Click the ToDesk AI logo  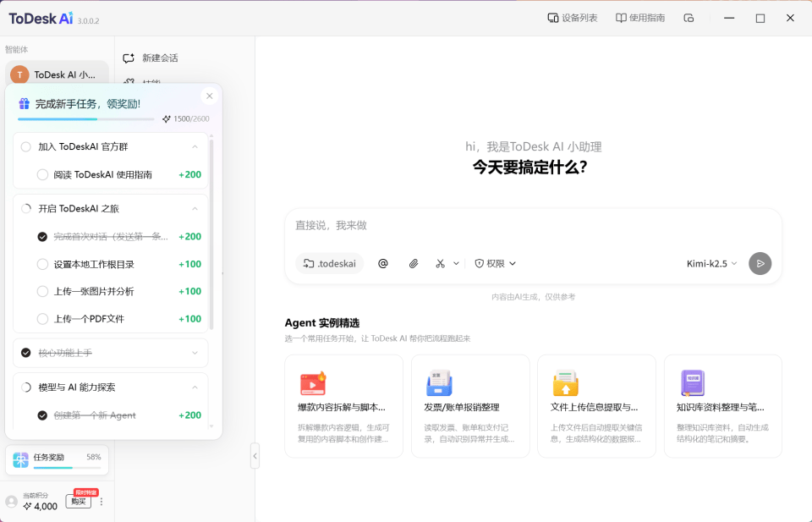(41, 19)
